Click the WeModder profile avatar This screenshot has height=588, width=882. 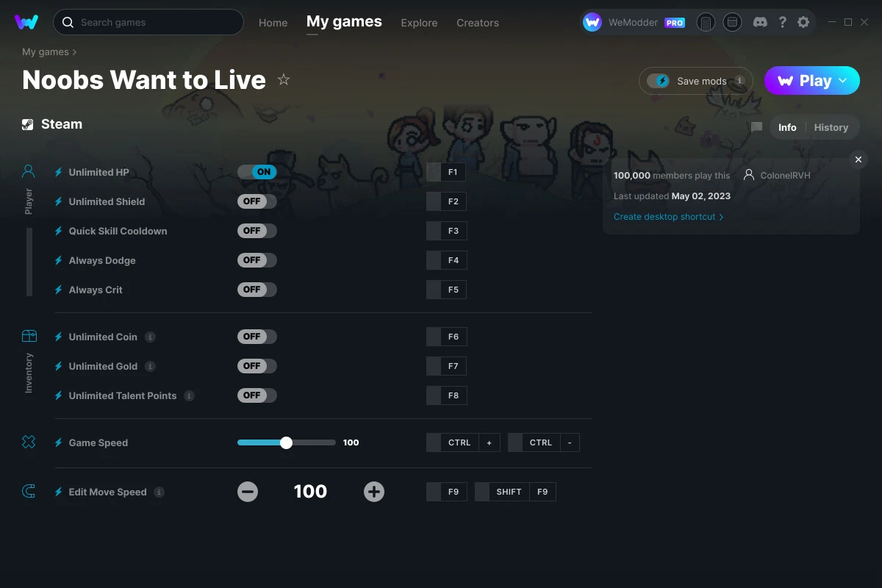[592, 23]
